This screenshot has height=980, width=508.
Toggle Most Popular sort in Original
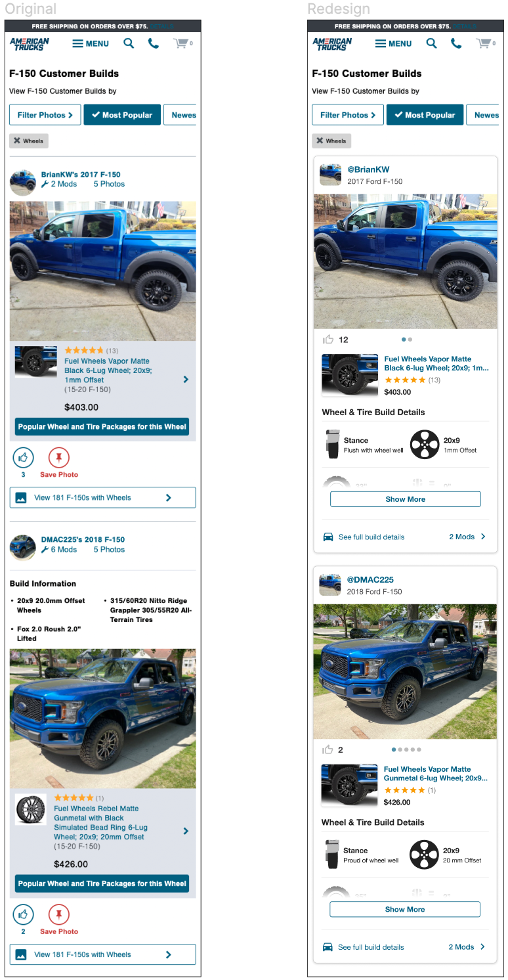click(x=122, y=115)
